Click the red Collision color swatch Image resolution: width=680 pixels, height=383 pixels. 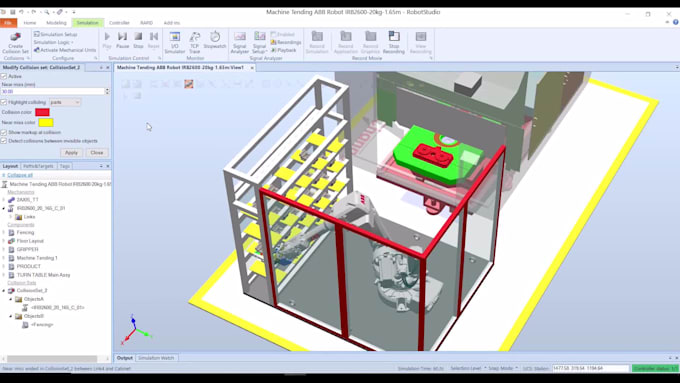click(42, 112)
